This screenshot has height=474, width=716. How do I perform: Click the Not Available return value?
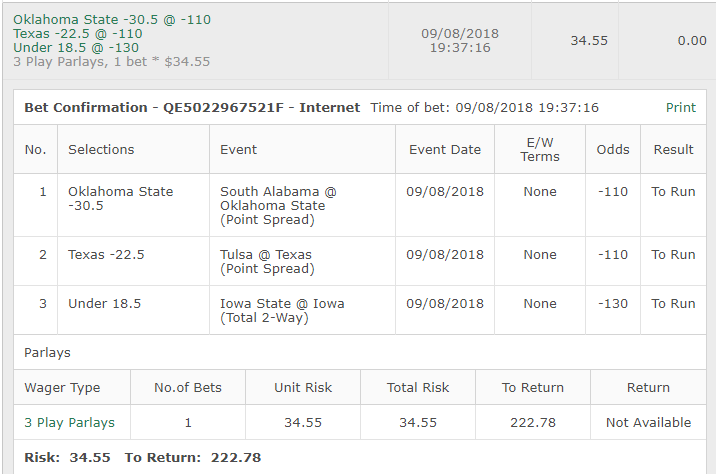click(648, 422)
